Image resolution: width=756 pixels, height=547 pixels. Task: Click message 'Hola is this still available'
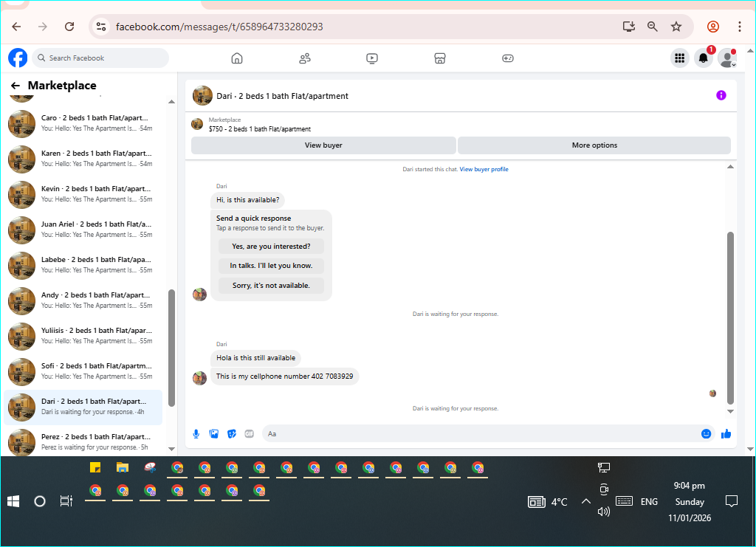(255, 358)
